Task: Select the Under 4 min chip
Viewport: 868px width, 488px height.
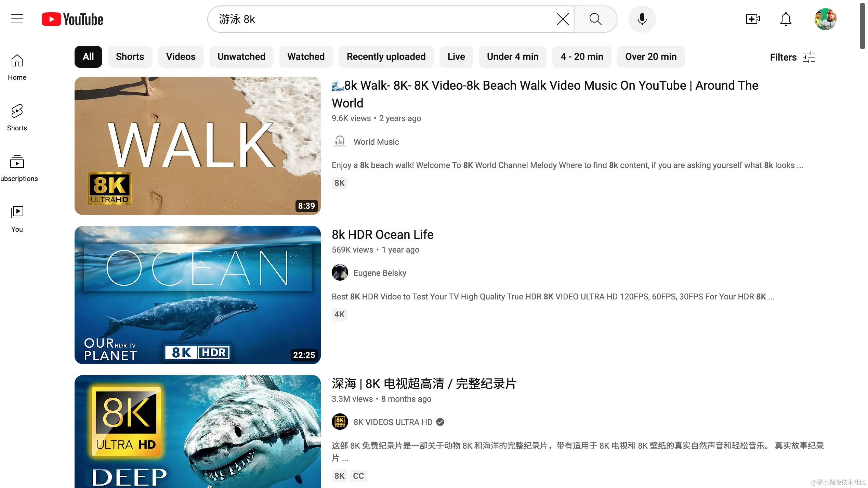Action: (x=513, y=57)
